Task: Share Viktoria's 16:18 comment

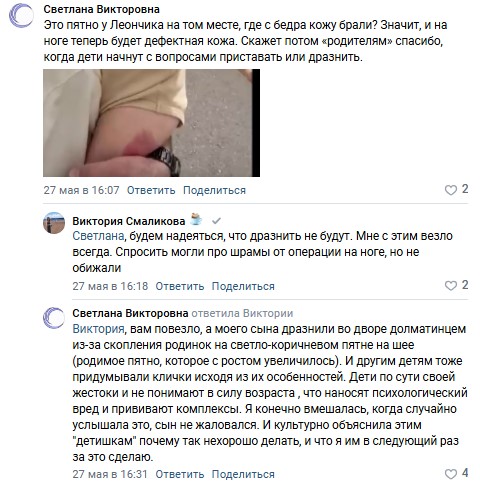Action: pyautogui.click(x=243, y=286)
